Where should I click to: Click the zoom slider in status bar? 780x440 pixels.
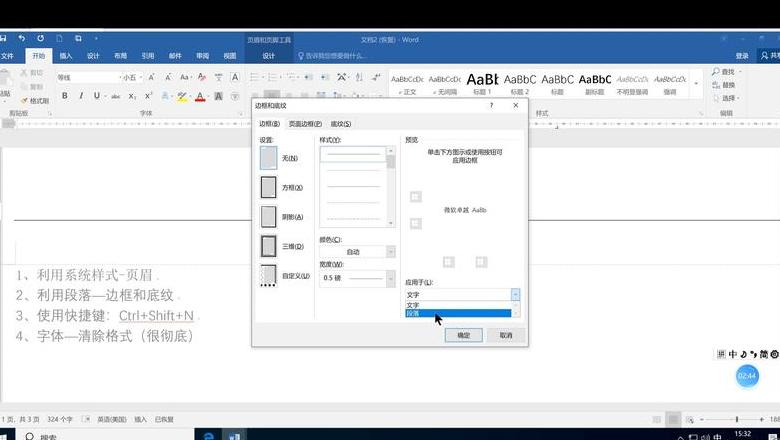[x=737, y=419]
